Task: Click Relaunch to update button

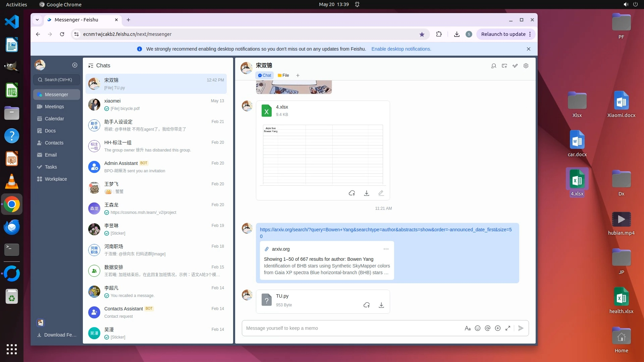Action: [x=503, y=34]
